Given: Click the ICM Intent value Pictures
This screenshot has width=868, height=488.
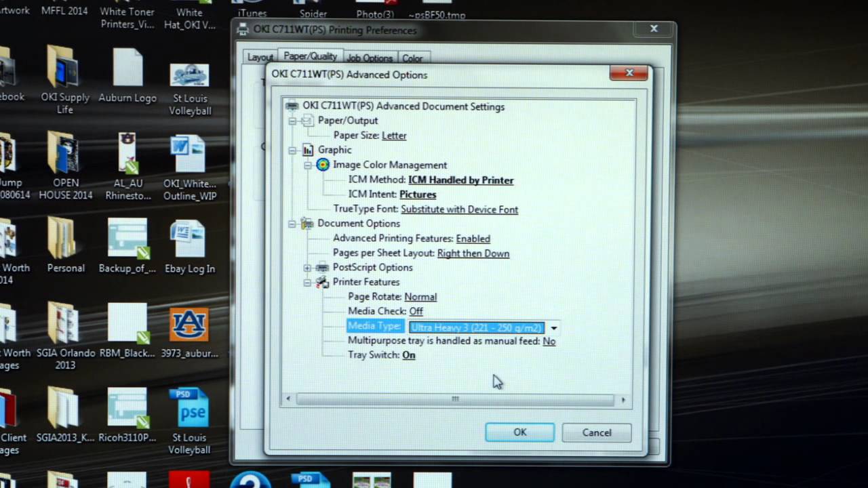Looking at the screenshot, I should click(x=418, y=195).
